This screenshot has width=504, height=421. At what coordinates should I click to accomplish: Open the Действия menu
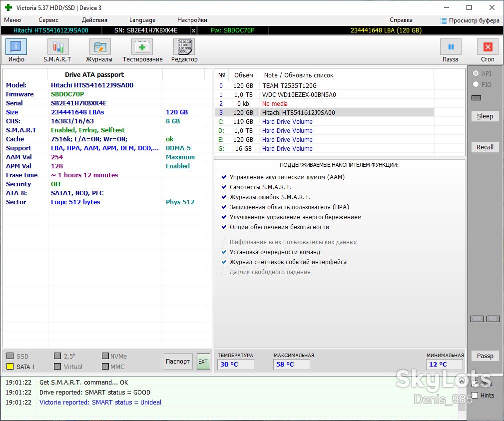coord(94,20)
